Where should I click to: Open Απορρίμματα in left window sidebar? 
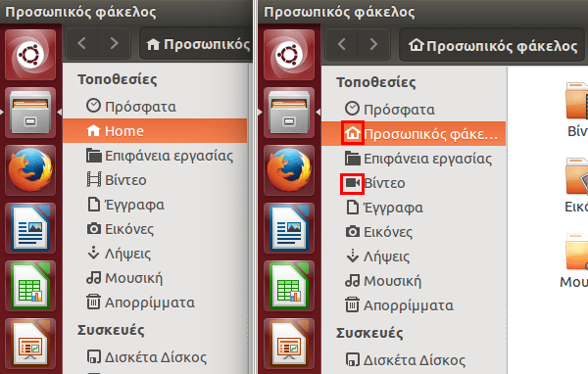click(x=155, y=303)
